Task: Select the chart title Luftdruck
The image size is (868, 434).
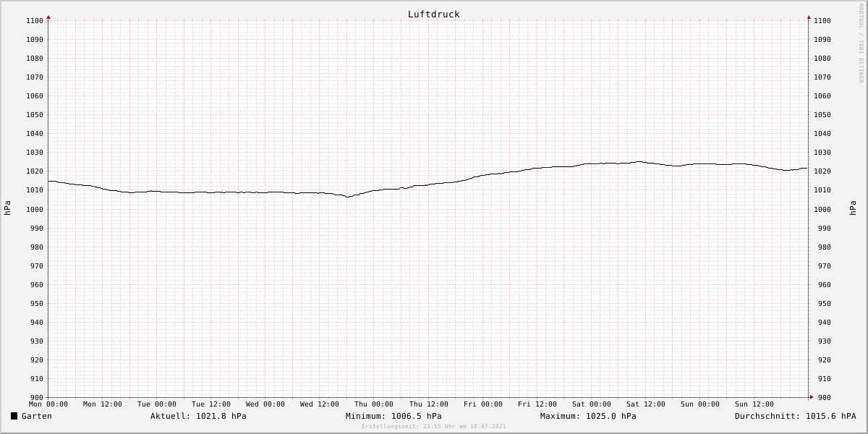Action: point(434,14)
